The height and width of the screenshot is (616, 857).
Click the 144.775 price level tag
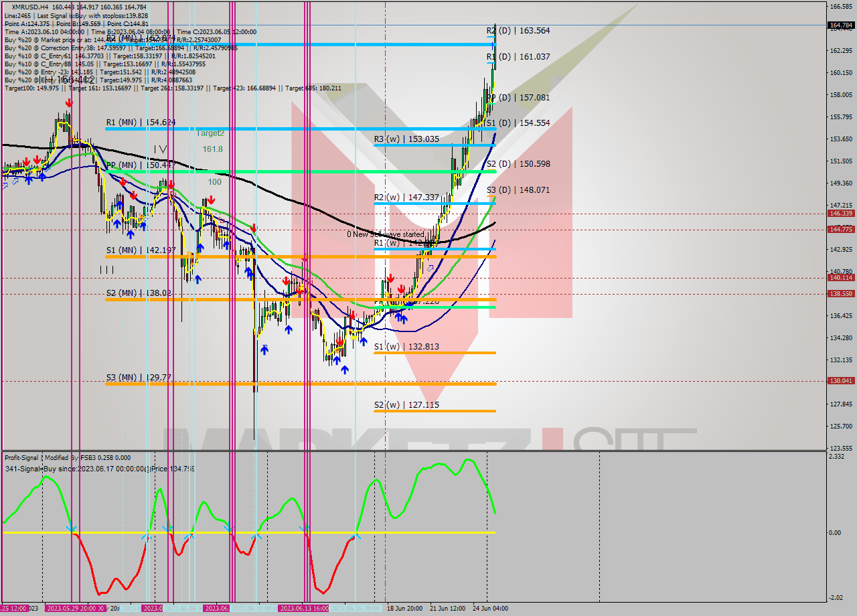(x=841, y=229)
